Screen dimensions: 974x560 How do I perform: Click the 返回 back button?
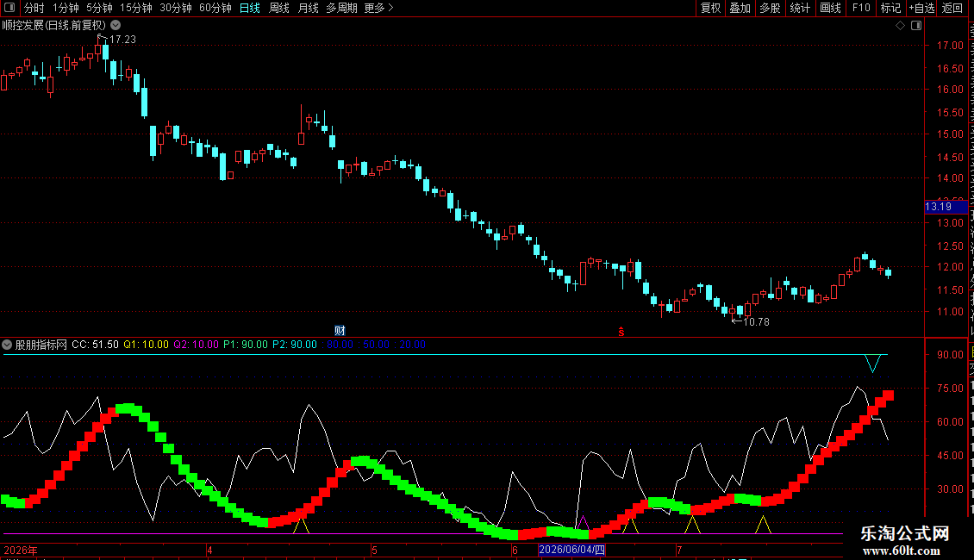952,8
